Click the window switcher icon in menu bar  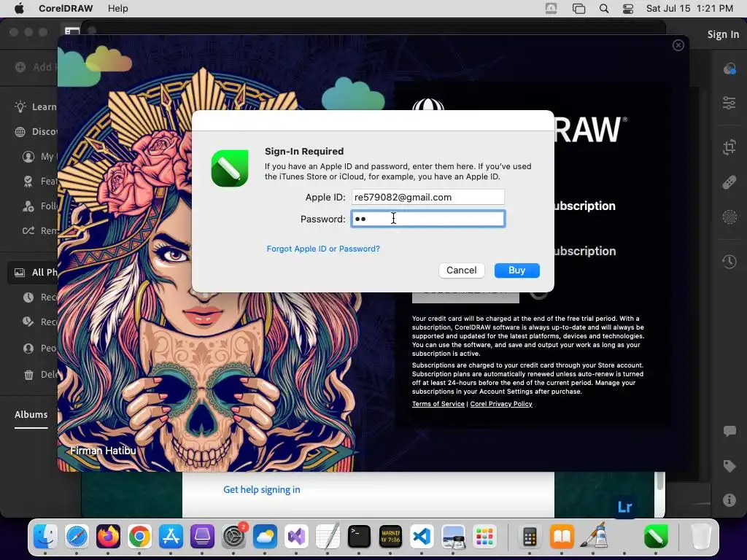point(578,9)
